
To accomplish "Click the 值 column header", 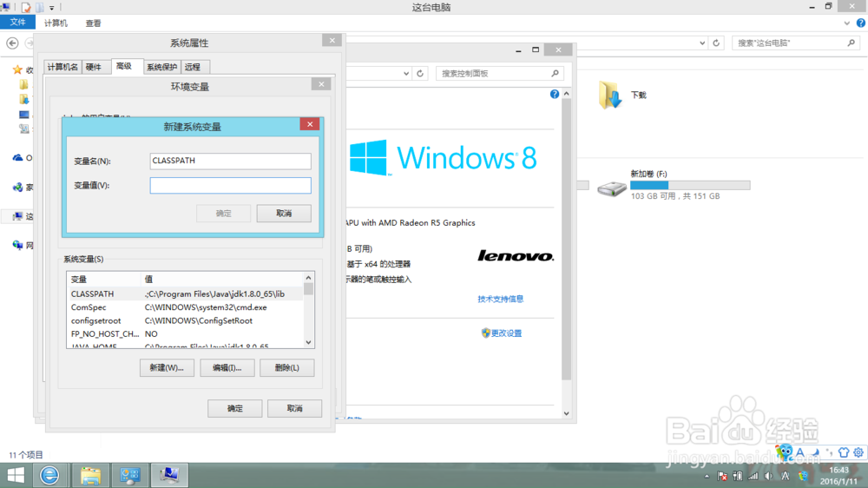I will (x=222, y=280).
